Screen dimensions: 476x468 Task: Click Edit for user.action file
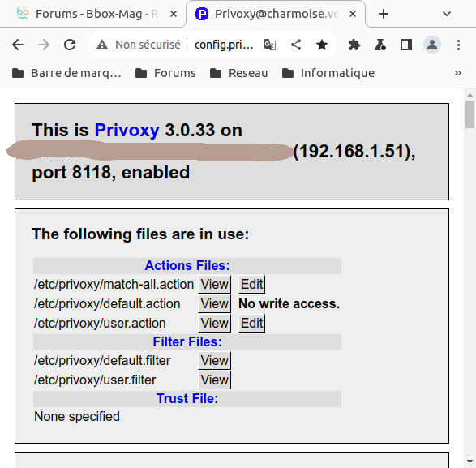point(251,323)
